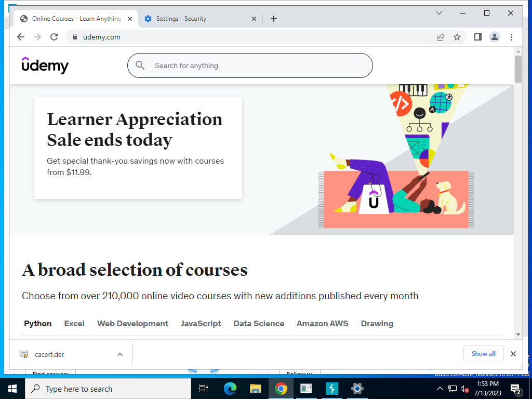Screen dimensions: 532x399
Task: Open File Explorer from the taskbar
Action: (255, 389)
